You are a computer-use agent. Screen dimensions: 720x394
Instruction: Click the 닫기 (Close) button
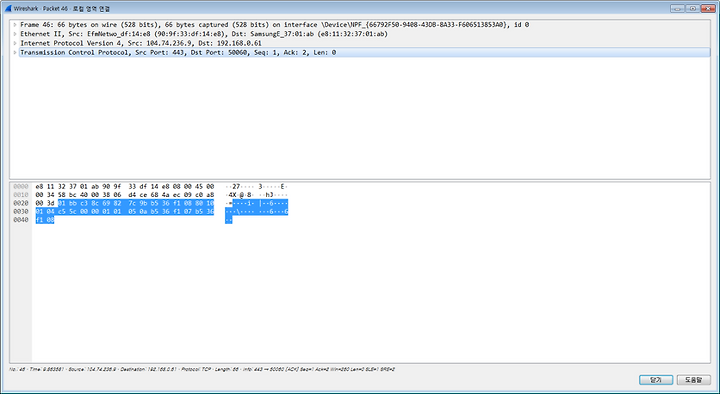[x=656, y=380]
